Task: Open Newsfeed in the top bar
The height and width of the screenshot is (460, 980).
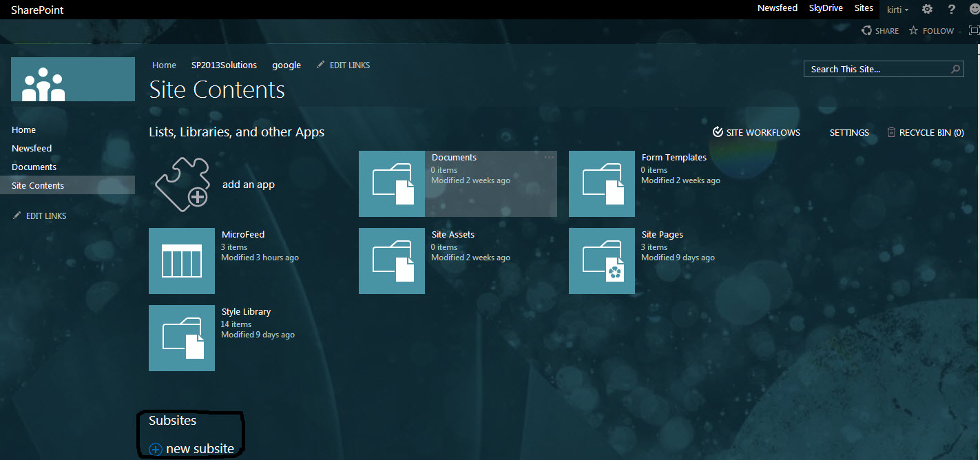Action: (777, 8)
